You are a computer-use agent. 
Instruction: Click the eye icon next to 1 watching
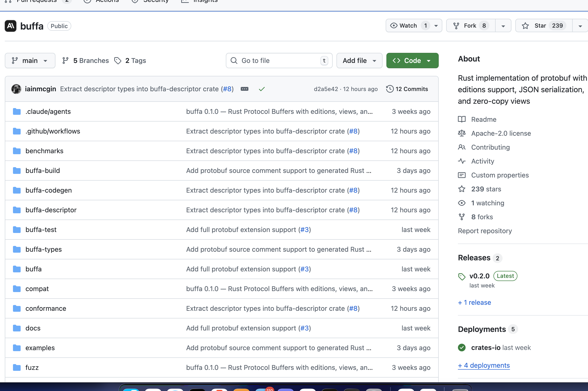coord(462,203)
